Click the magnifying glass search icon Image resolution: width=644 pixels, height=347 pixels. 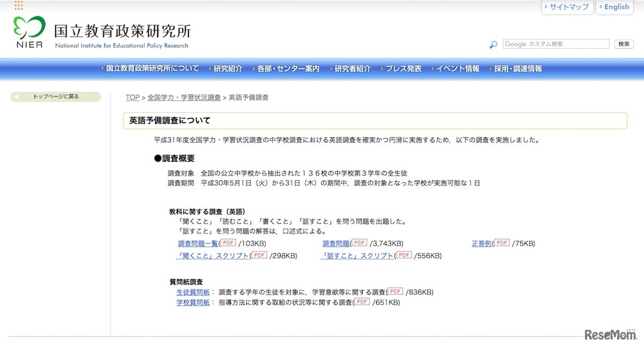coord(493,45)
